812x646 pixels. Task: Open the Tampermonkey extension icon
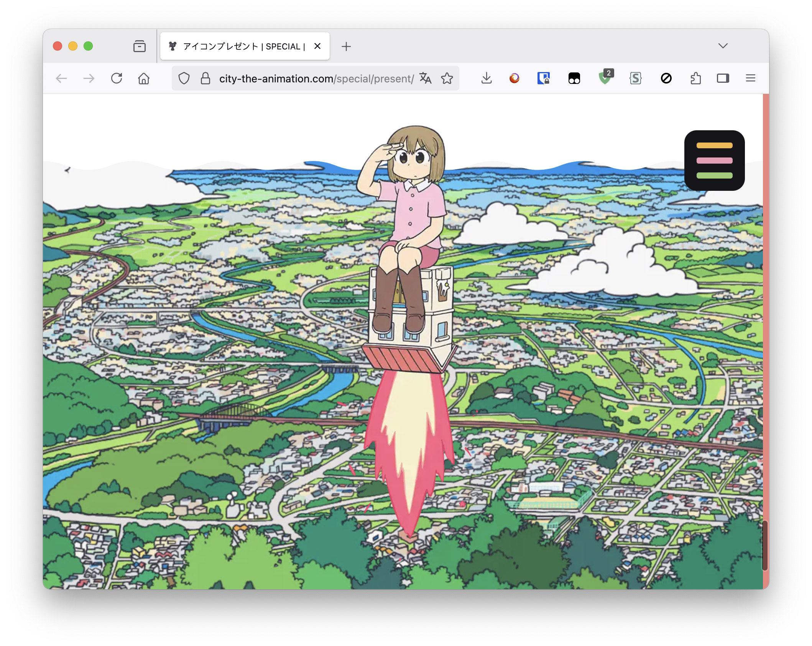[x=574, y=79]
